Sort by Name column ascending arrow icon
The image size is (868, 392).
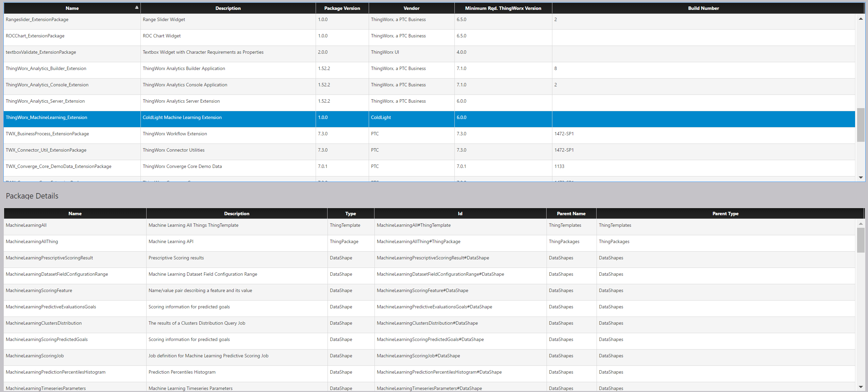tap(137, 7)
